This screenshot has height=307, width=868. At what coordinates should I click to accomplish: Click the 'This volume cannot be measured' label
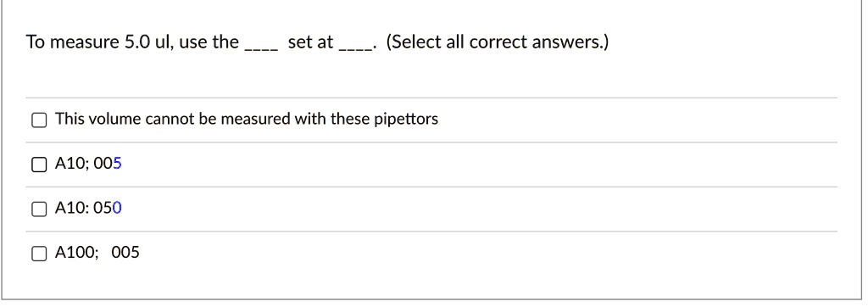point(247,119)
